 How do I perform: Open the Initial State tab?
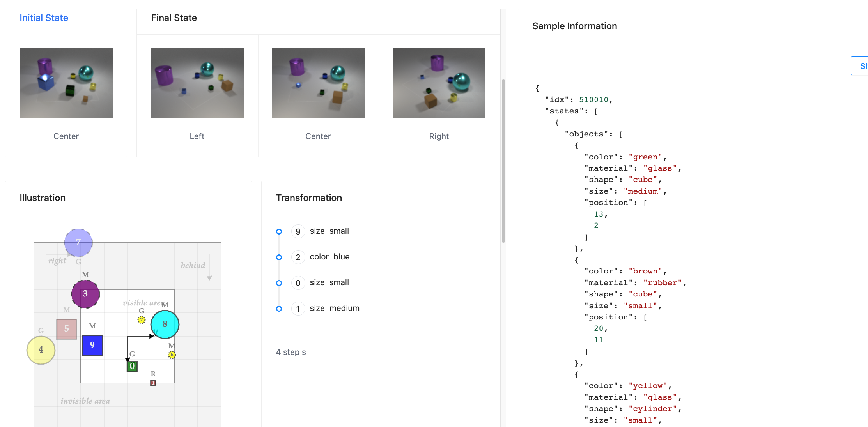(x=44, y=18)
